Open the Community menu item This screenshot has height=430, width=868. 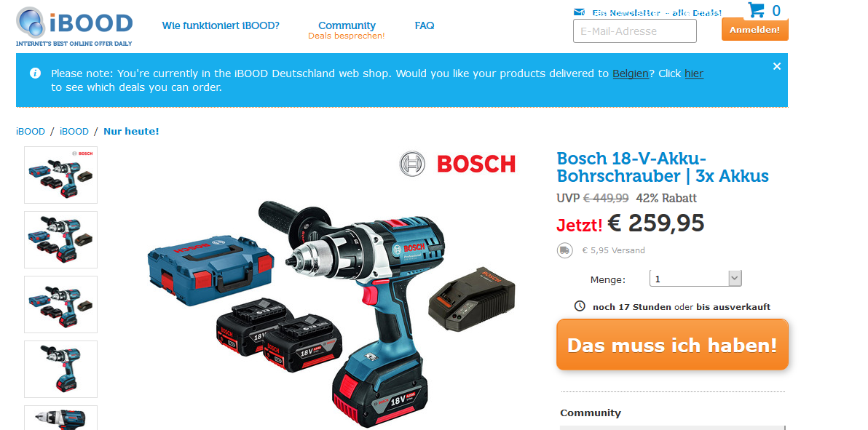347,25
